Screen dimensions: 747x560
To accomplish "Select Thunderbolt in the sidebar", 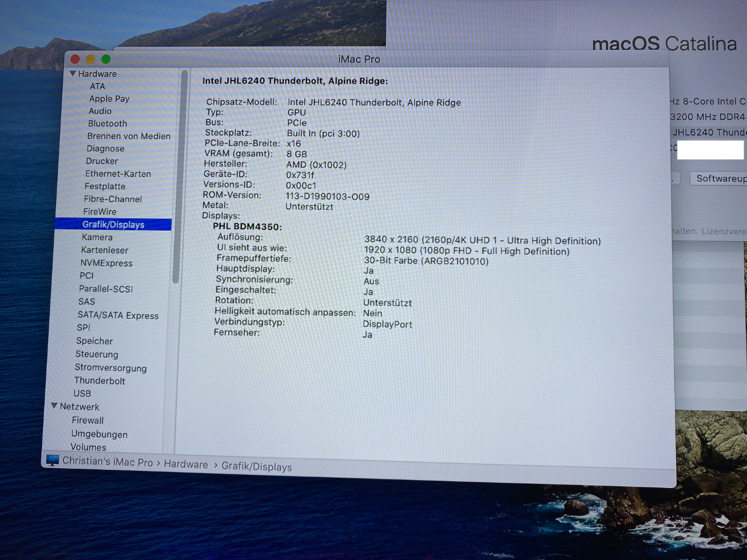I will [100, 381].
